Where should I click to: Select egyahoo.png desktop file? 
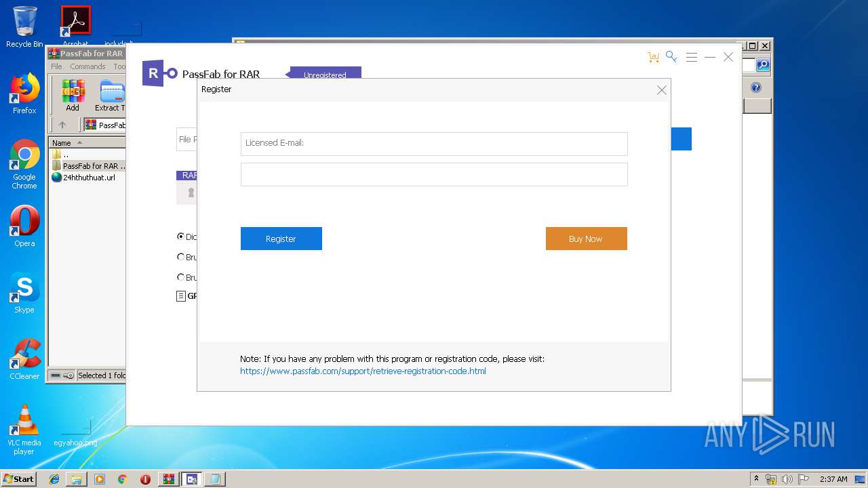pos(75,433)
